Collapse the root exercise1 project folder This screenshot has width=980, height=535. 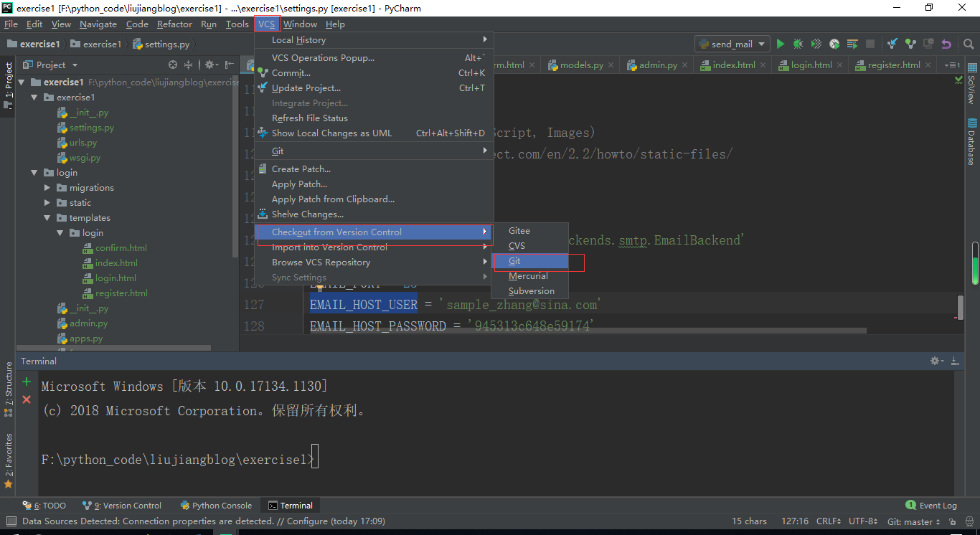coord(22,82)
